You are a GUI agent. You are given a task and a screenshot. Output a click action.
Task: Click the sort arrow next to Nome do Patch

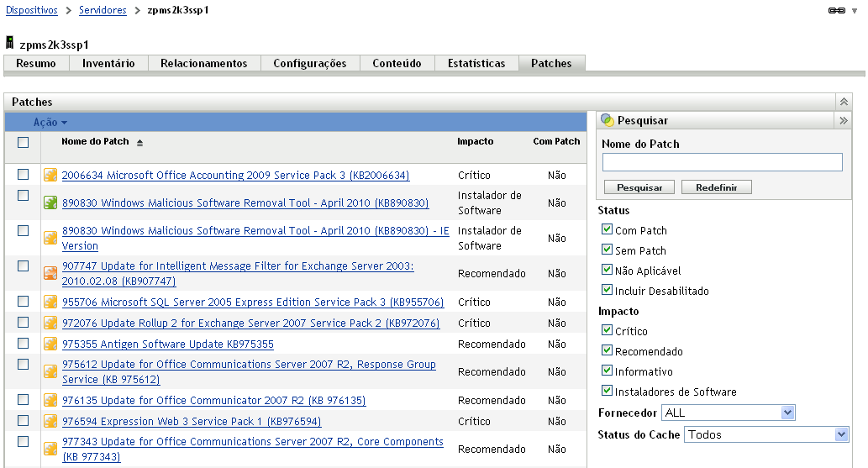tap(140, 143)
